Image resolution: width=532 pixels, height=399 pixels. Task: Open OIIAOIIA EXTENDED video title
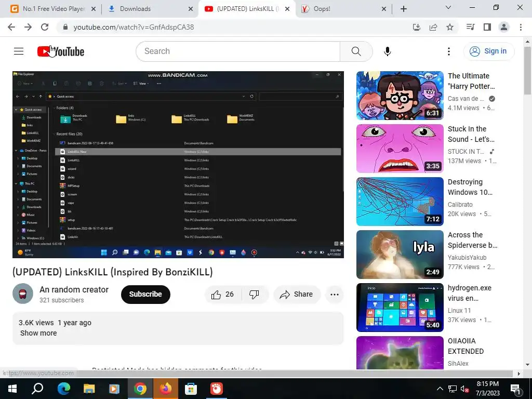click(465, 345)
